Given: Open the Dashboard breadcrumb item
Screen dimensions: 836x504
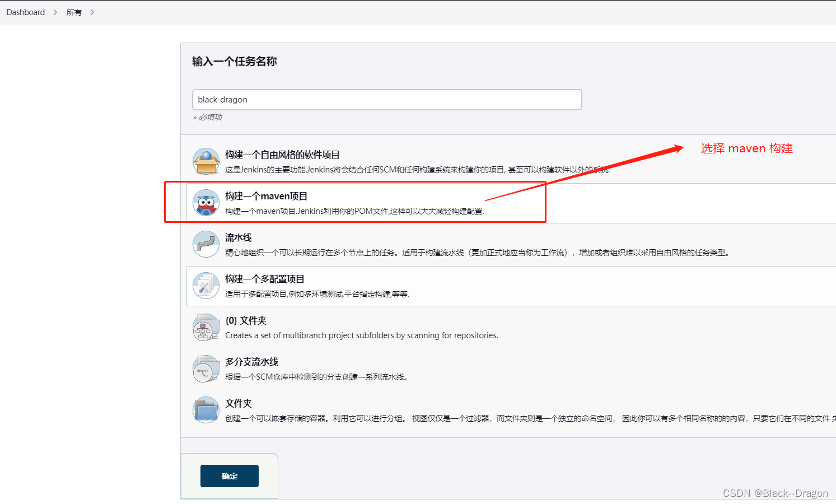Looking at the screenshot, I should (x=25, y=12).
